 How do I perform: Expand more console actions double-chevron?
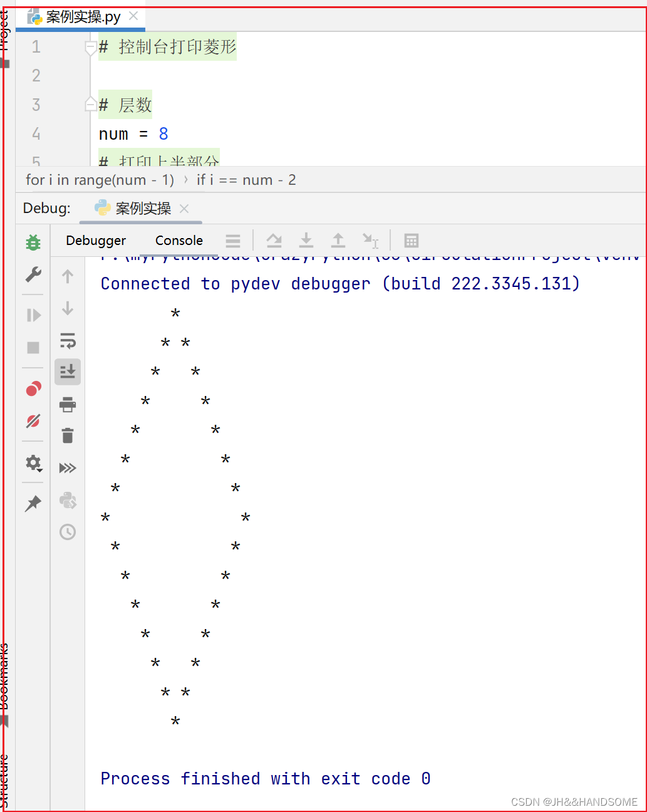click(68, 468)
